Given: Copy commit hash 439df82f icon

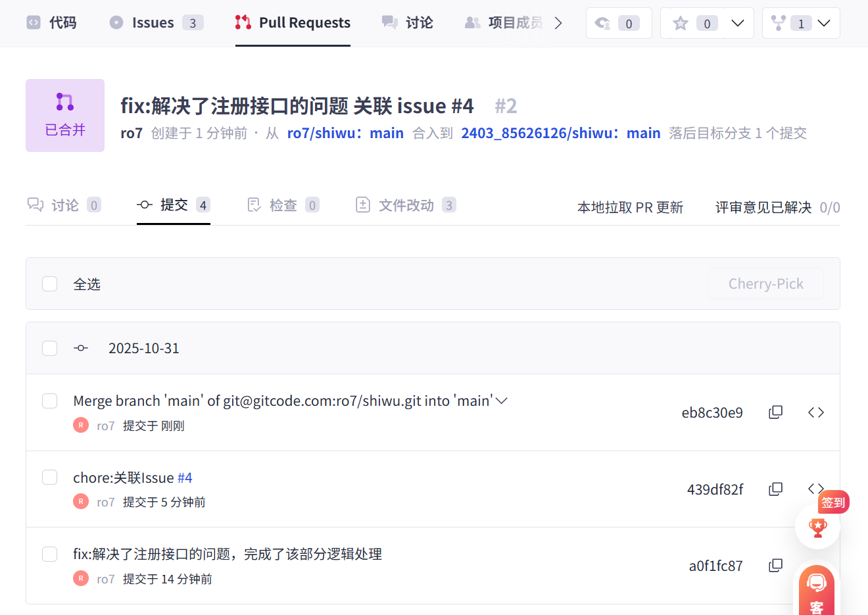Looking at the screenshot, I should (x=776, y=489).
